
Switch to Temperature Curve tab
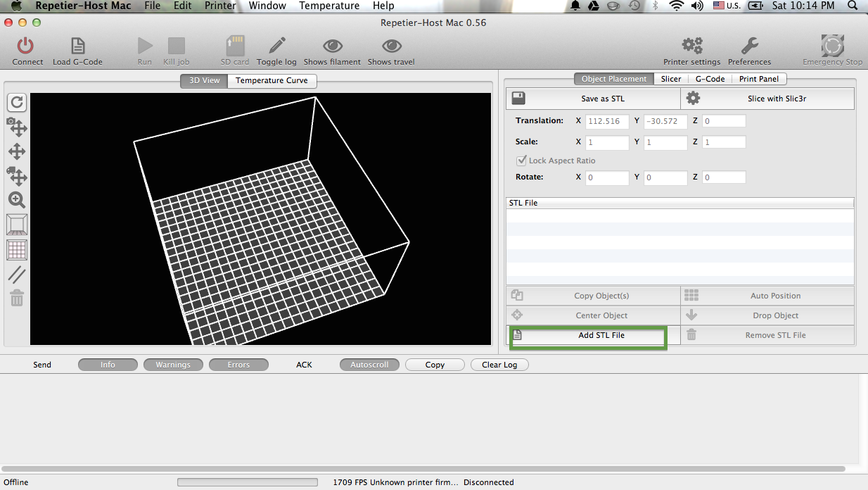(272, 80)
